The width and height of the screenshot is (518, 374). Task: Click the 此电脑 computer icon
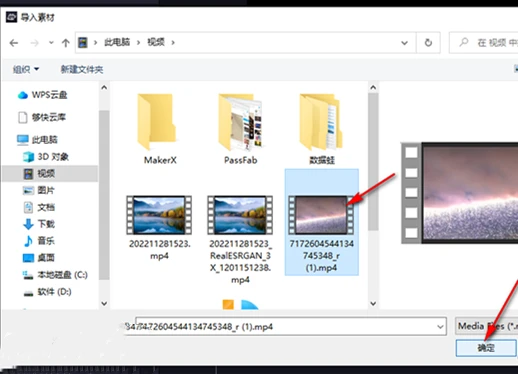(x=23, y=140)
